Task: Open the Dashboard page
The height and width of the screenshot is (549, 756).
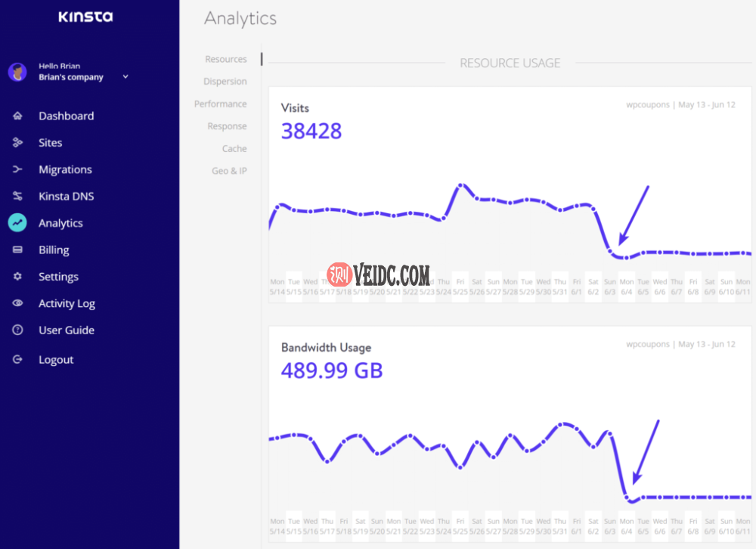Action: tap(67, 116)
